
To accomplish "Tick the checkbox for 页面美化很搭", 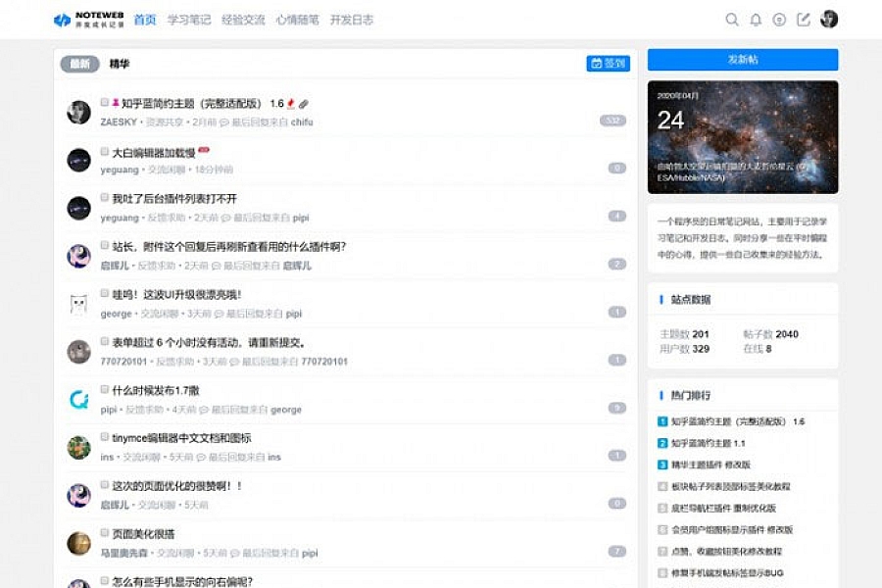I will coord(105,532).
